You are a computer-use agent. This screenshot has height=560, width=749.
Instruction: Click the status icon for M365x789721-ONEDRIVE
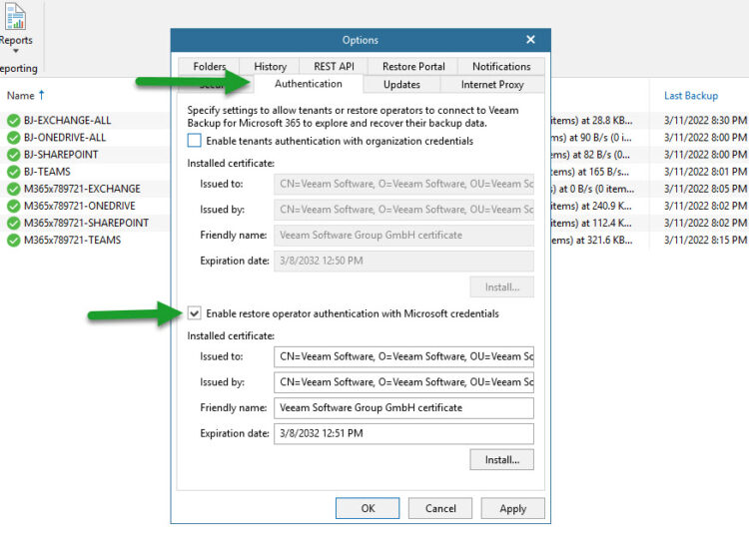(13, 207)
